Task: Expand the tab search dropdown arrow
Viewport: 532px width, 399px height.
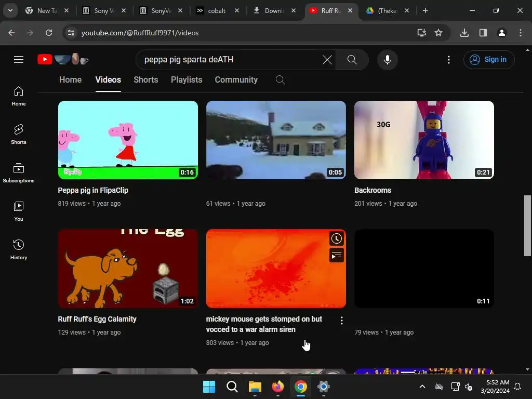Action: pyautogui.click(x=10, y=10)
